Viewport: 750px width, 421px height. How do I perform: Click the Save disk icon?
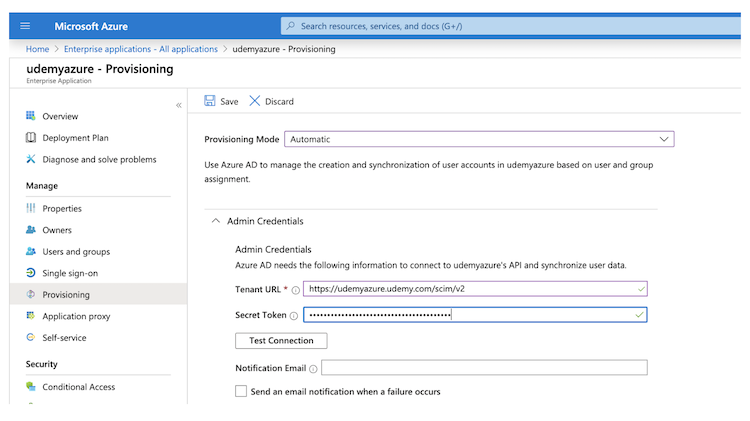(210, 101)
